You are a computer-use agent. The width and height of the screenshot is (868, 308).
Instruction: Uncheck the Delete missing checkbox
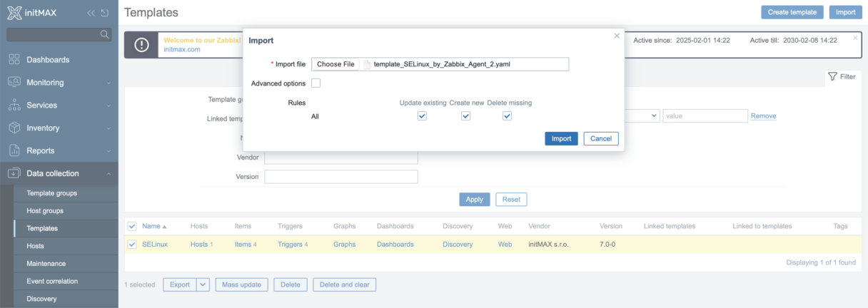507,116
